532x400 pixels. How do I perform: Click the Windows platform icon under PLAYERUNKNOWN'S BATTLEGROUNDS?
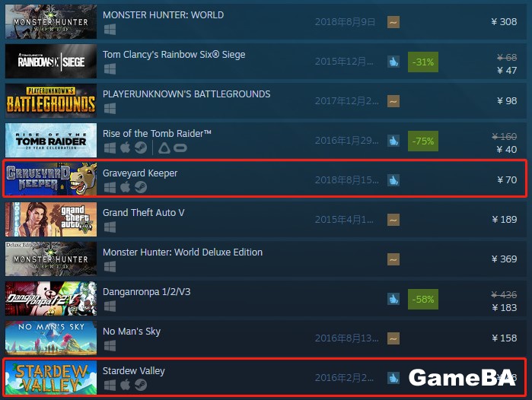tap(110, 109)
